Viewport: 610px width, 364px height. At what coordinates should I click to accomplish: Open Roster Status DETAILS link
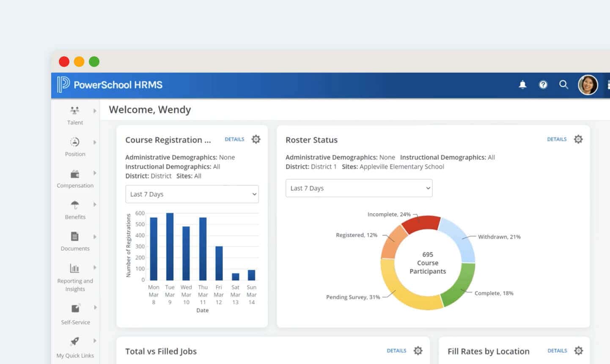[x=557, y=139]
